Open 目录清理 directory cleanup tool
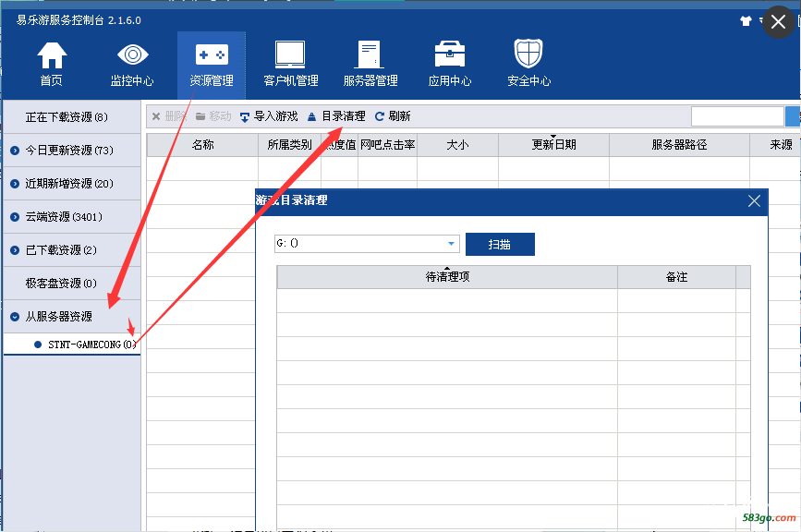 tap(336, 116)
